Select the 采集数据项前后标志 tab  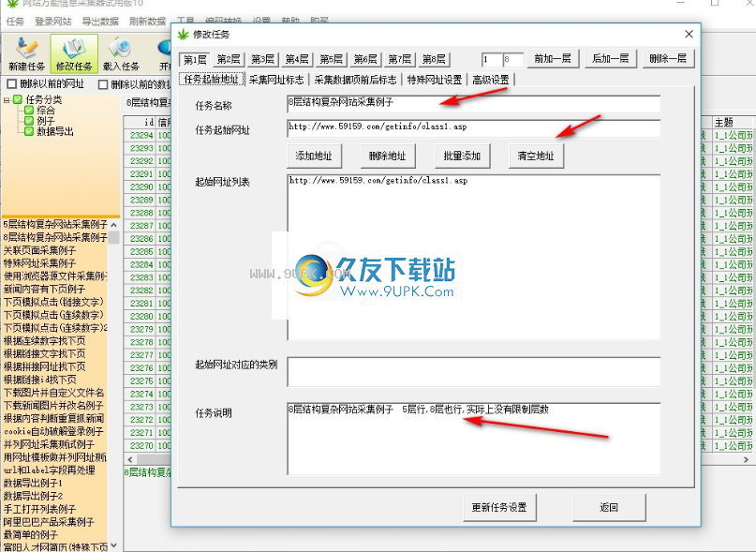(355, 80)
